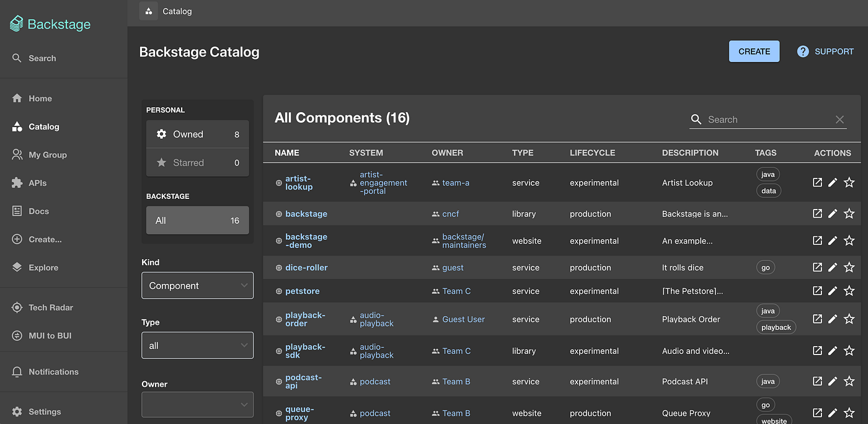This screenshot has height=424, width=868.
Task: Click the catalog icon in the breadcrumb bar
Action: 148,11
